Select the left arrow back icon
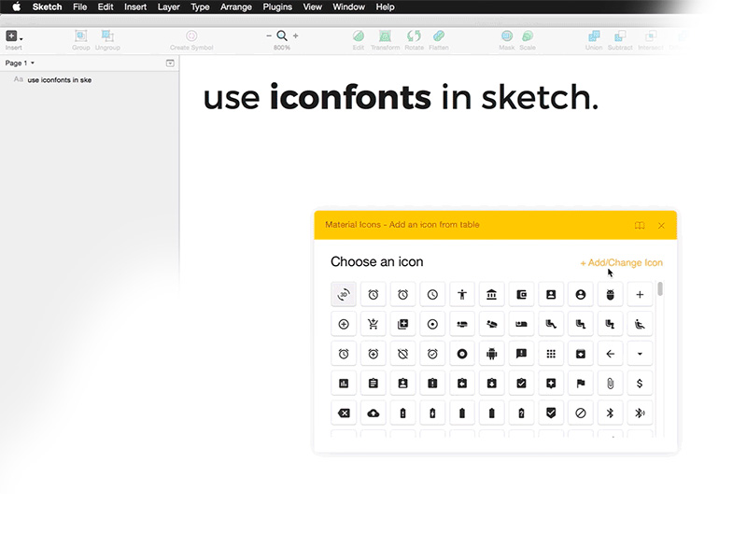 click(611, 354)
